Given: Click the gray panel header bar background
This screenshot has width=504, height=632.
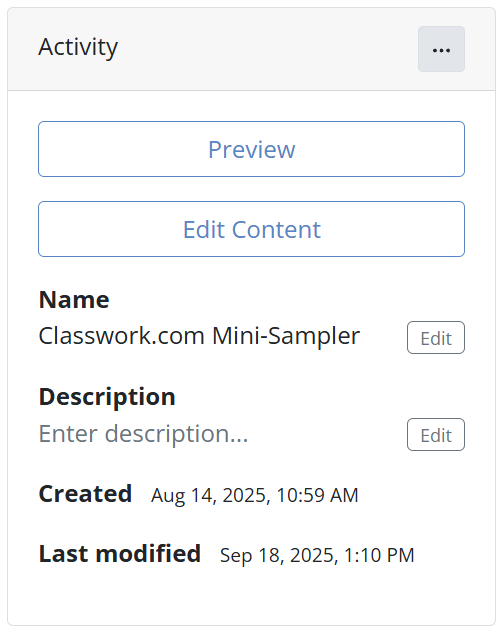Looking at the screenshot, I should pyautogui.click(x=266, y=49).
